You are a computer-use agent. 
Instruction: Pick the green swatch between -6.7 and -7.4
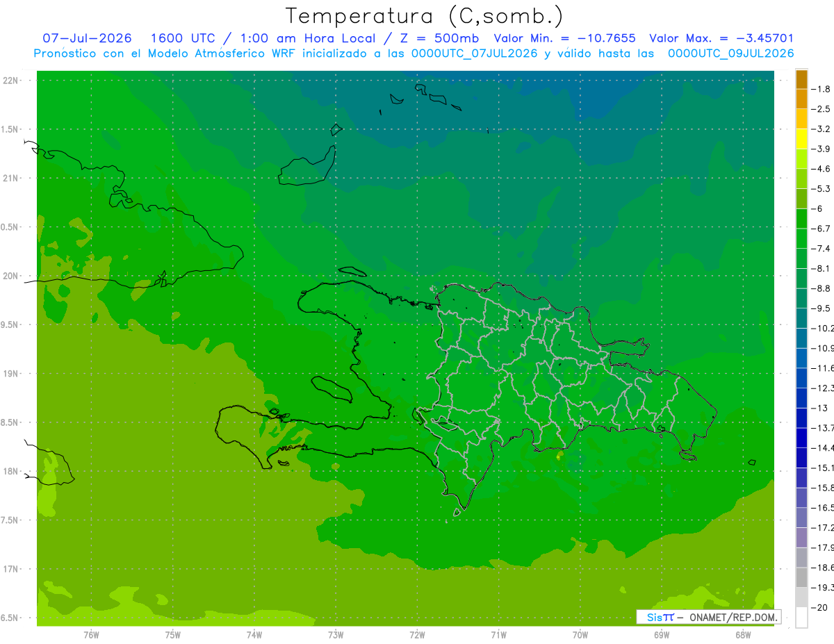point(801,239)
